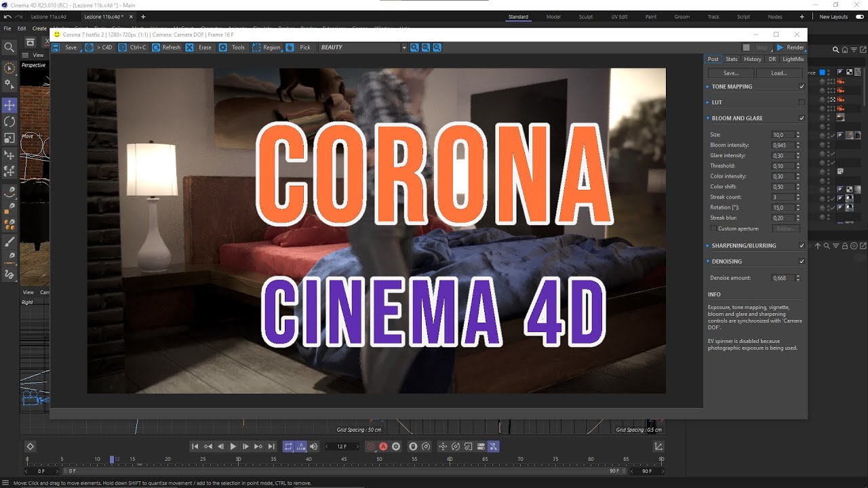Select the Pick tool in VFB toolbar
This screenshot has width=868, height=488.
click(x=290, y=47)
